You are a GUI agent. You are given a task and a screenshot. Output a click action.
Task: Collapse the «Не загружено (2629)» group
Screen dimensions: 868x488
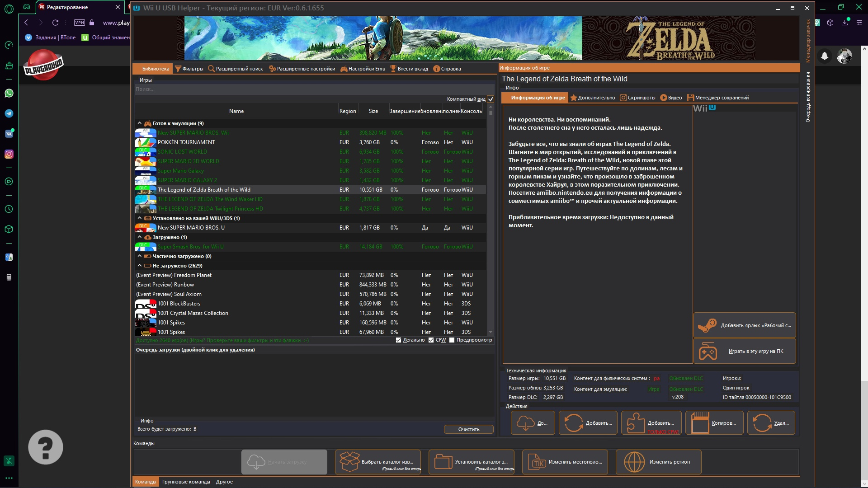point(139,266)
